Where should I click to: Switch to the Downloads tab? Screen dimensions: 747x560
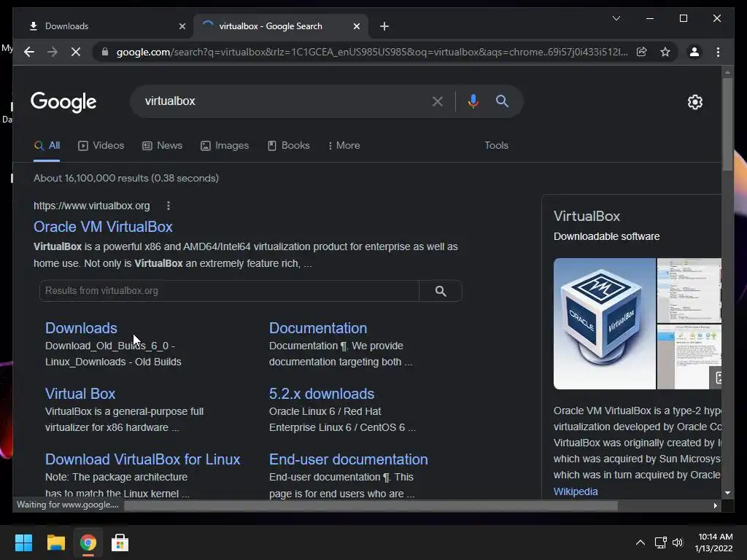[100, 26]
